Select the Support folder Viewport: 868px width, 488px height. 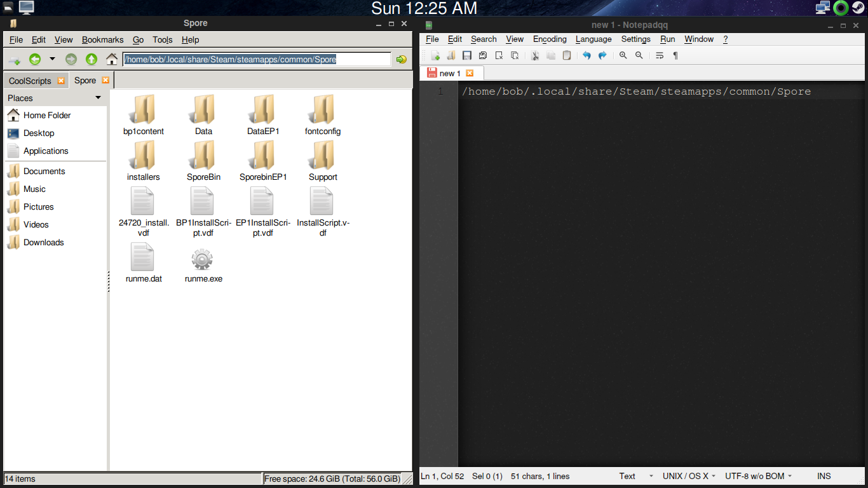point(323,161)
